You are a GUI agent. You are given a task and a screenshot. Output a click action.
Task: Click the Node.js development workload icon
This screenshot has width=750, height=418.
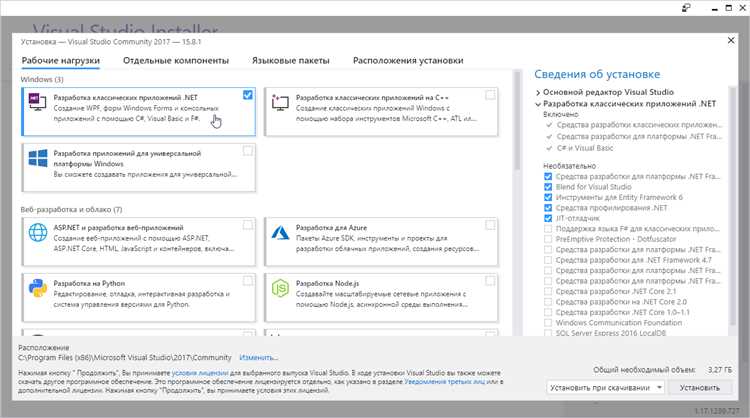click(x=280, y=288)
